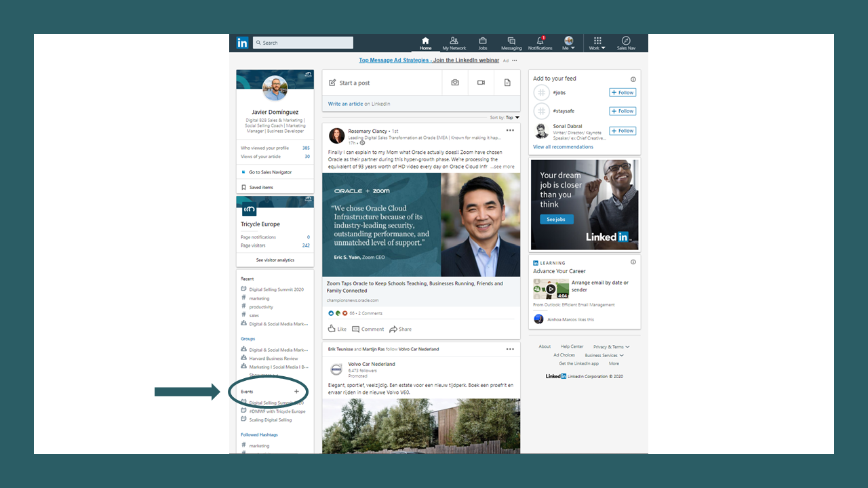Follow the #jobs hashtag
The height and width of the screenshot is (488, 868).
(623, 92)
